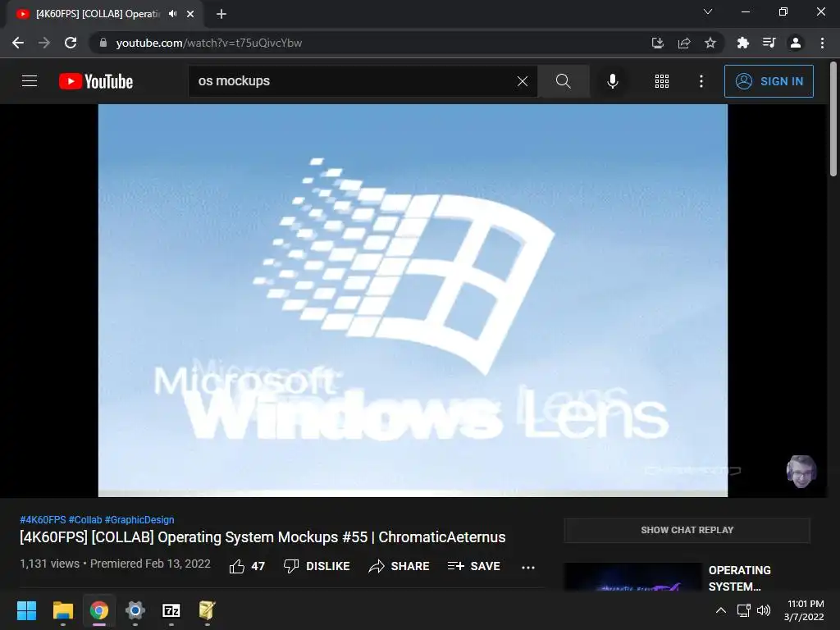840x630 pixels.
Task: Open the Chrome three-dot menu
Action: click(822, 43)
